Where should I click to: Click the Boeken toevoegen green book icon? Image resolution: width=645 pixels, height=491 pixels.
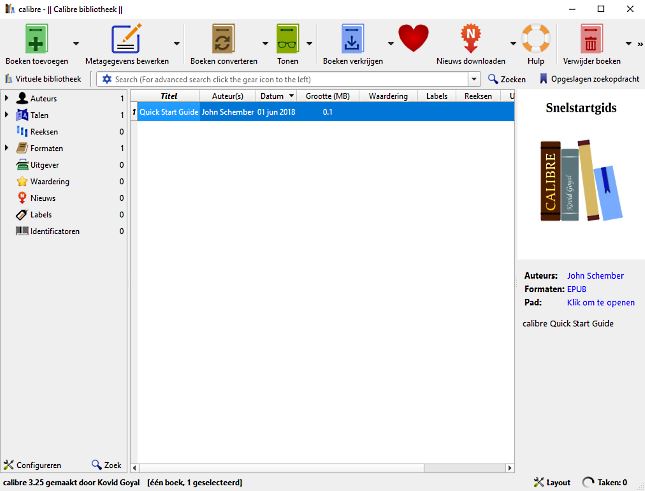coord(36,39)
